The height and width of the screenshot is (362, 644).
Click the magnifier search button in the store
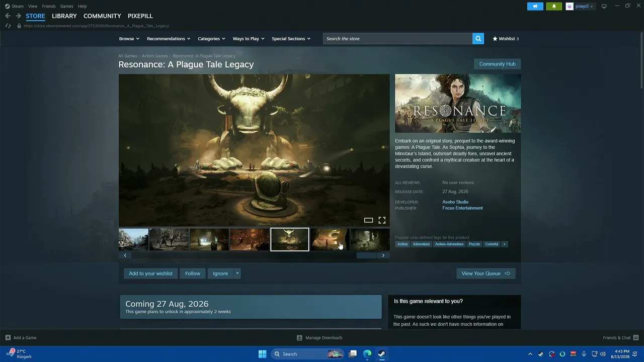click(x=478, y=39)
